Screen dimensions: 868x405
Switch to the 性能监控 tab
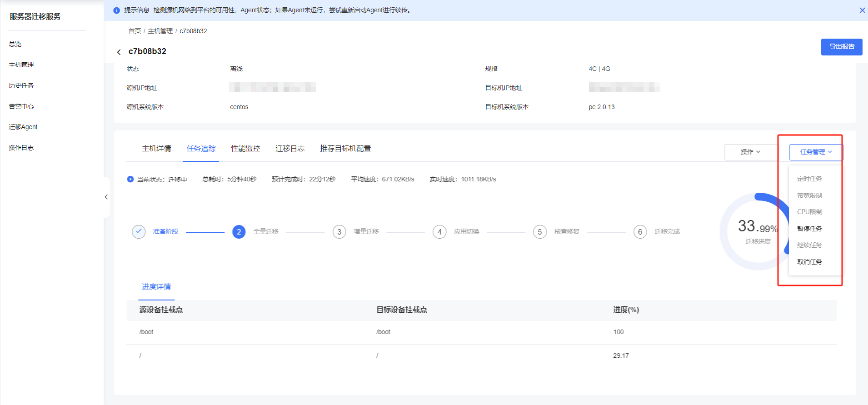[245, 149]
